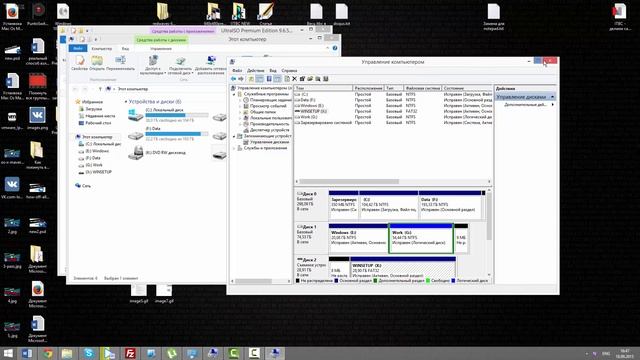Screen dimensions: 640x360
Task: Expand Планировщик заданий tree node
Action: tap(240, 100)
